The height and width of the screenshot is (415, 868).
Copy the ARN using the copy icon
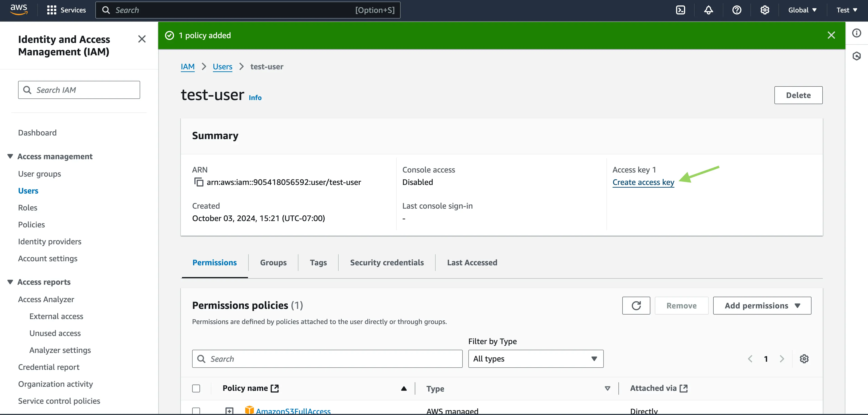(x=198, y=182)
